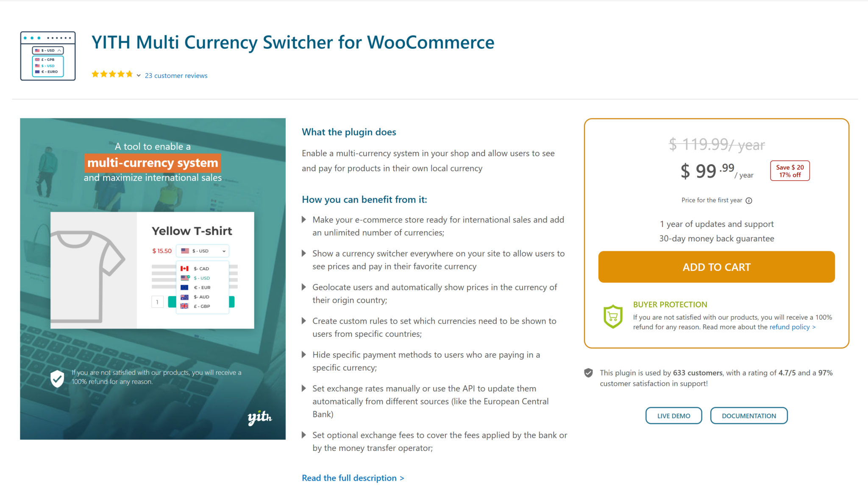Image resolution: width=868 pixels, height=497 pixels.
Task: Click the EU flag next to €-EUR
Action: (185, 287)
